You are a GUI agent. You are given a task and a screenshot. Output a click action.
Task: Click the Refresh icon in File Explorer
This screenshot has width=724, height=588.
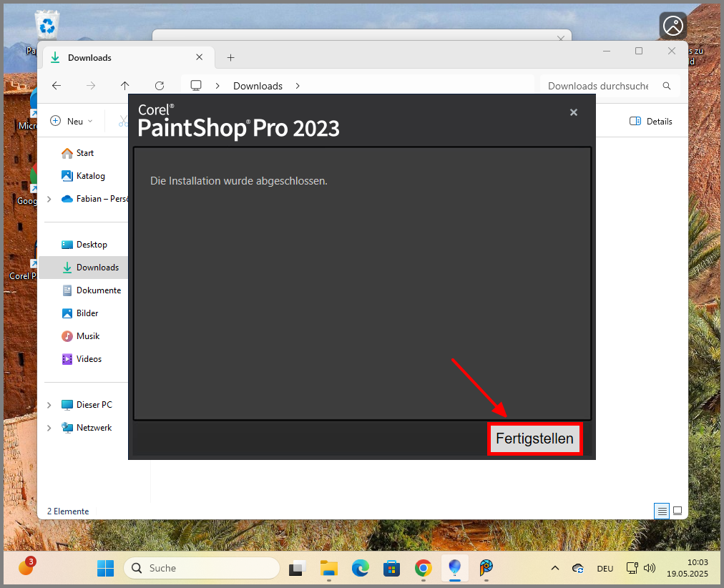158,85
